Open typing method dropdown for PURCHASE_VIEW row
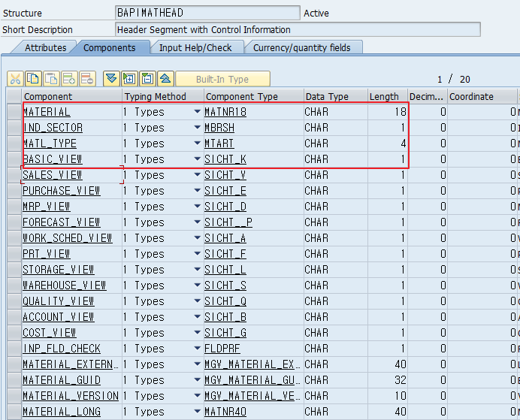Image resolution: width=520 pixels, height=420 pixels. [198, 191]
